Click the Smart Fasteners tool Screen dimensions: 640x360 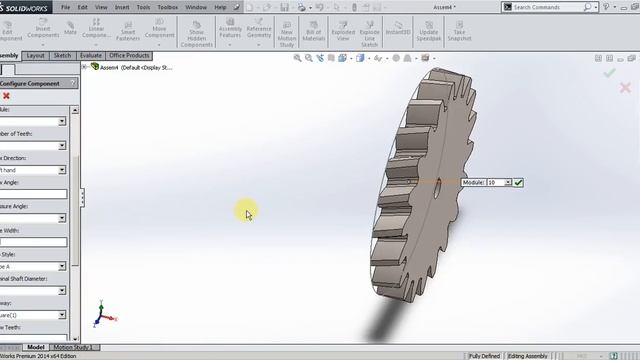point(128,31)
